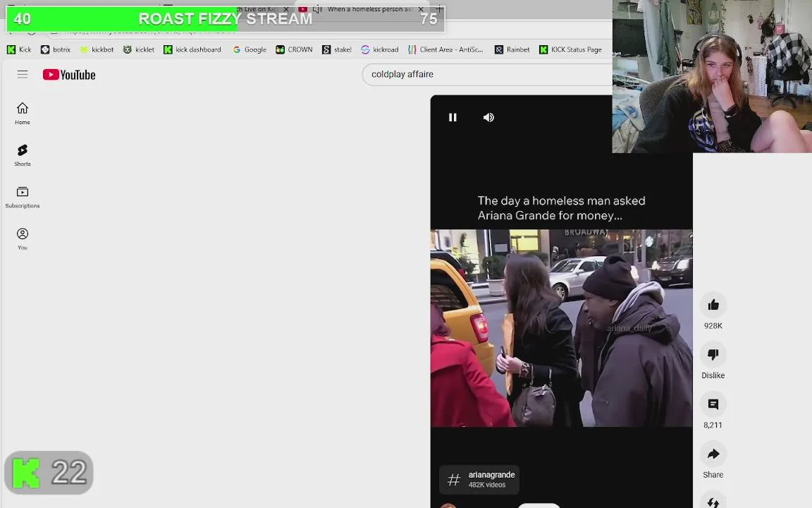Pause the playing Short video
Screen dimensions: 812x508
(x=453, y=118)
